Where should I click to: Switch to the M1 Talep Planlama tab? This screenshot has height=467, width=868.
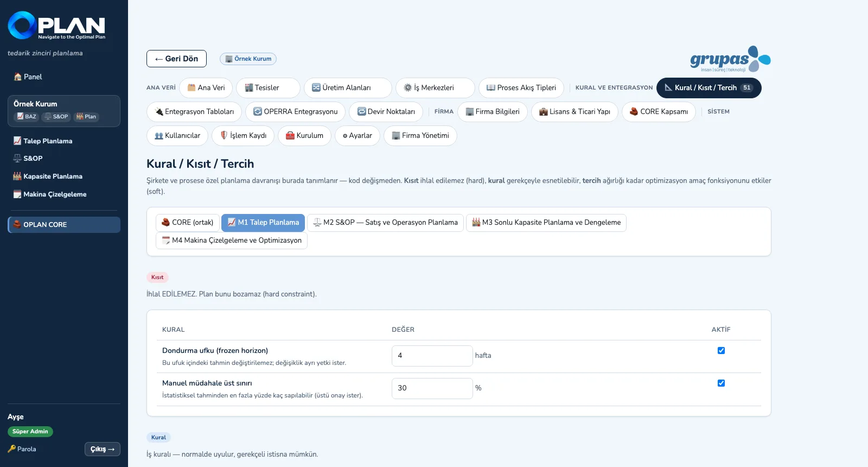(263, 223)
